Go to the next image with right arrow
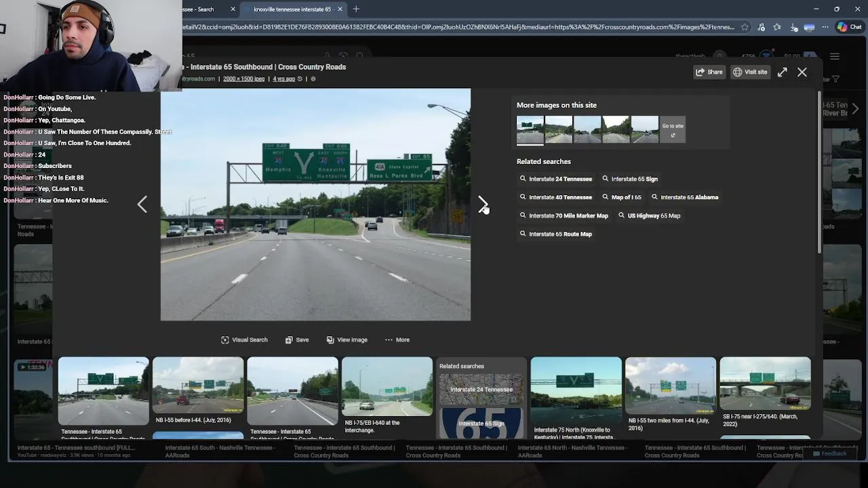This screenshot has width=868, height=488. 482,204
